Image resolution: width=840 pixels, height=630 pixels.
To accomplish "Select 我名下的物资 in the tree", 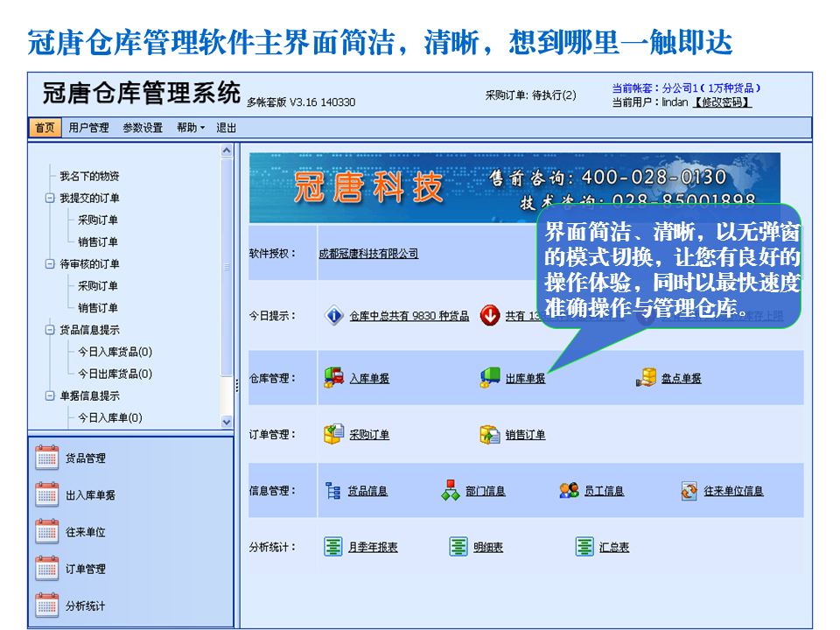I will click(89, 176).
